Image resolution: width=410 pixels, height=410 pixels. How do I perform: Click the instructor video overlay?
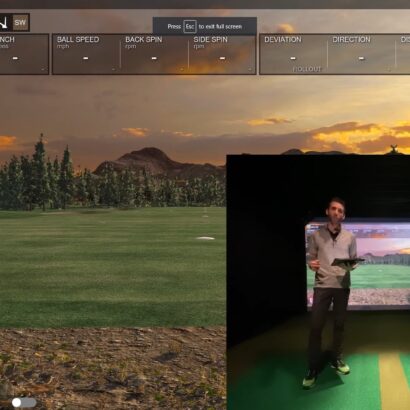click(318, 282)
